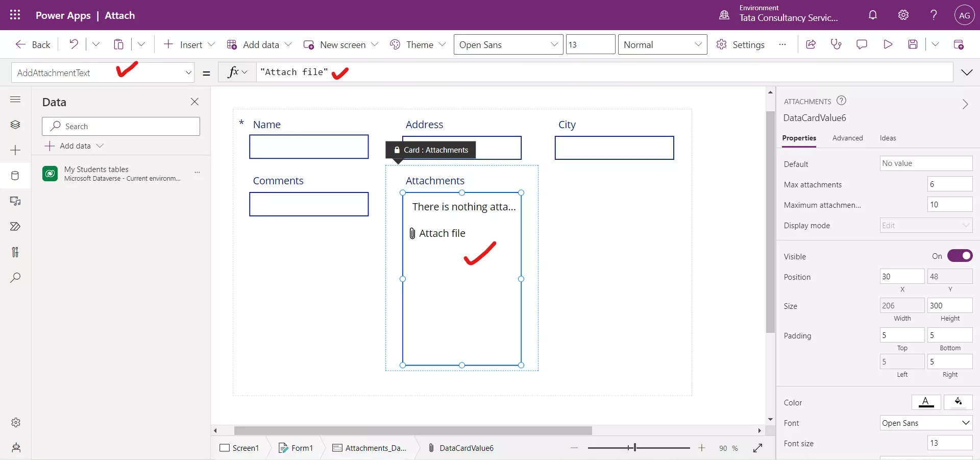
Task: Open the Search panel in the sidebar
Action: click(15, 278)
